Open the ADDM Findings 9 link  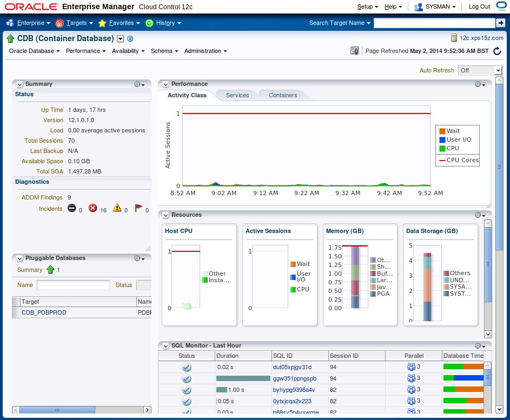[69, 197]
